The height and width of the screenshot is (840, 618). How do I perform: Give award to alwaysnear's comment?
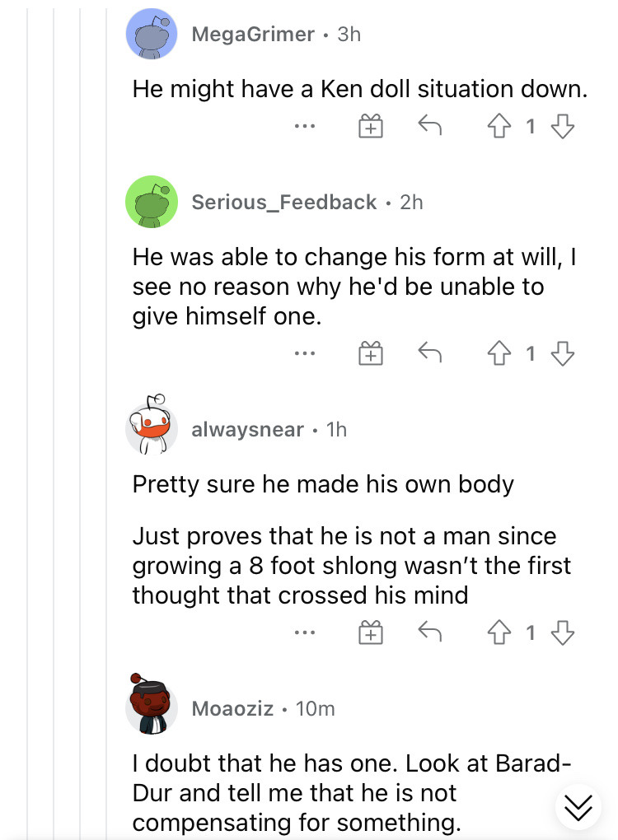[x=370, y=632]
